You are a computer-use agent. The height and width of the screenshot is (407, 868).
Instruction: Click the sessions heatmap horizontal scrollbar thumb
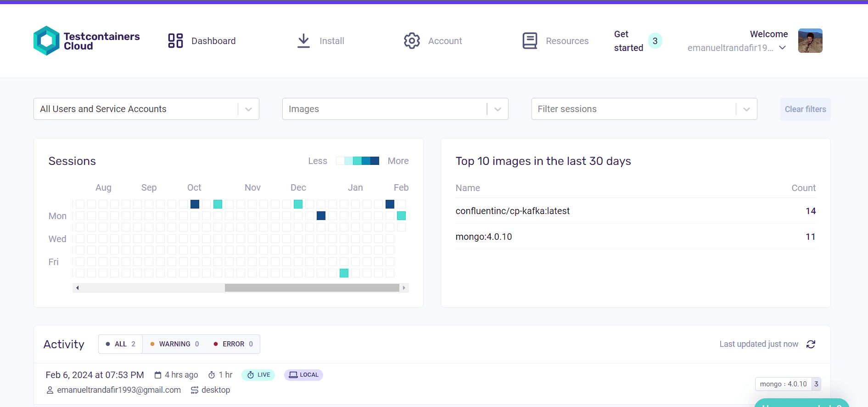312,288
